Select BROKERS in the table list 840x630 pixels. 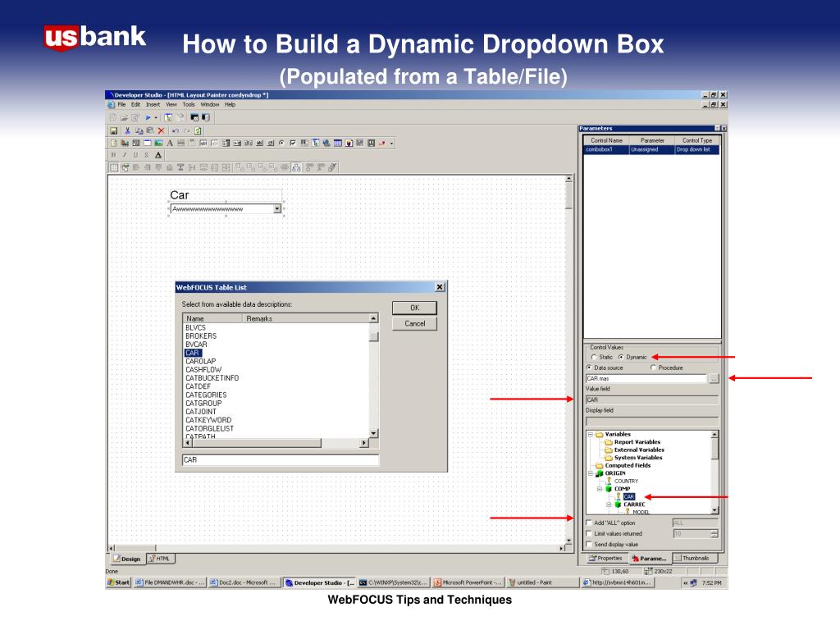[x=201, y=336]
